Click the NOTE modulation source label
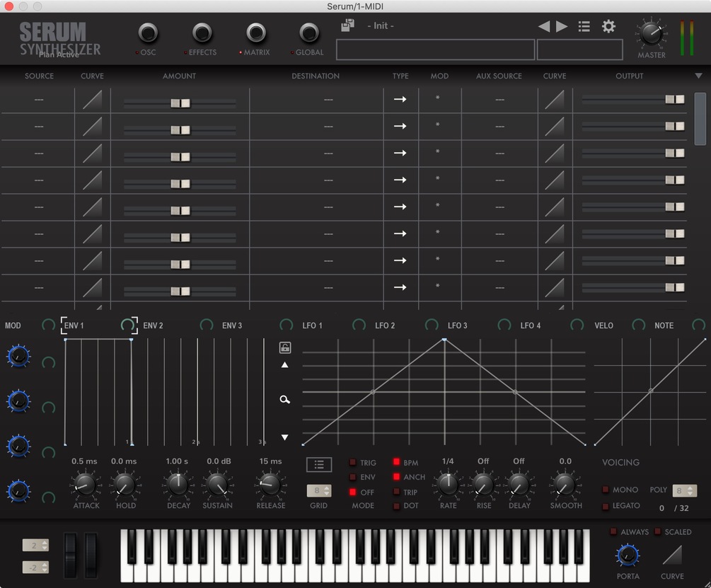Image resolution: width=711 pixels, height=588 pixels. point(664,325)
